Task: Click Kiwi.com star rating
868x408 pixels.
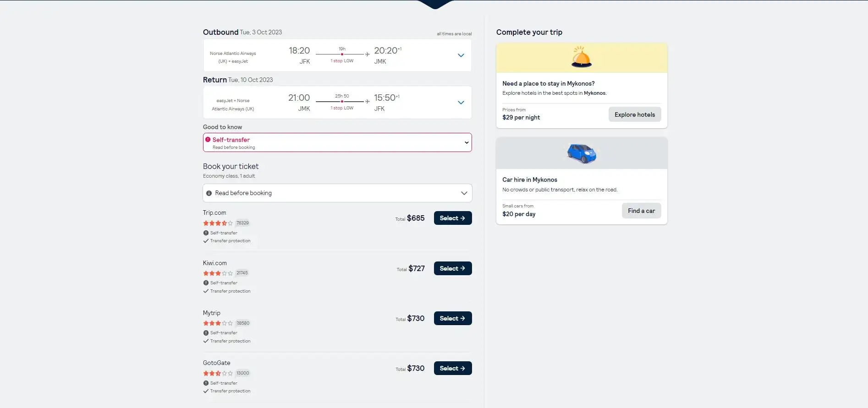Action: [x=218, y=273]
